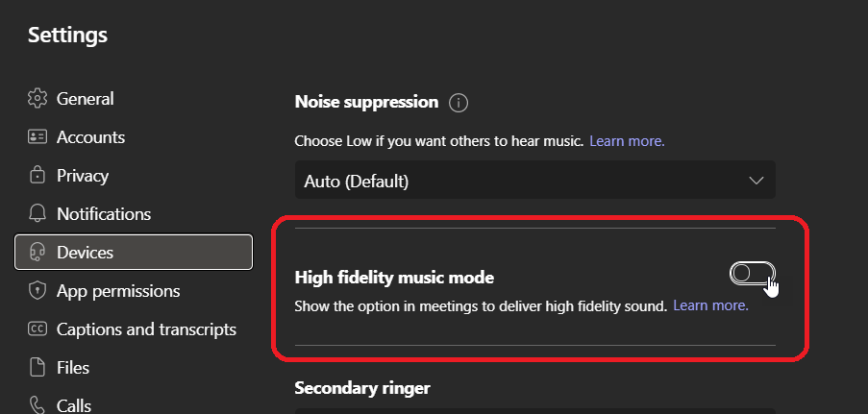Screen dimensions: 868x414
Task: Click the App permissions shield icon
Action: [x=37, y=291]
